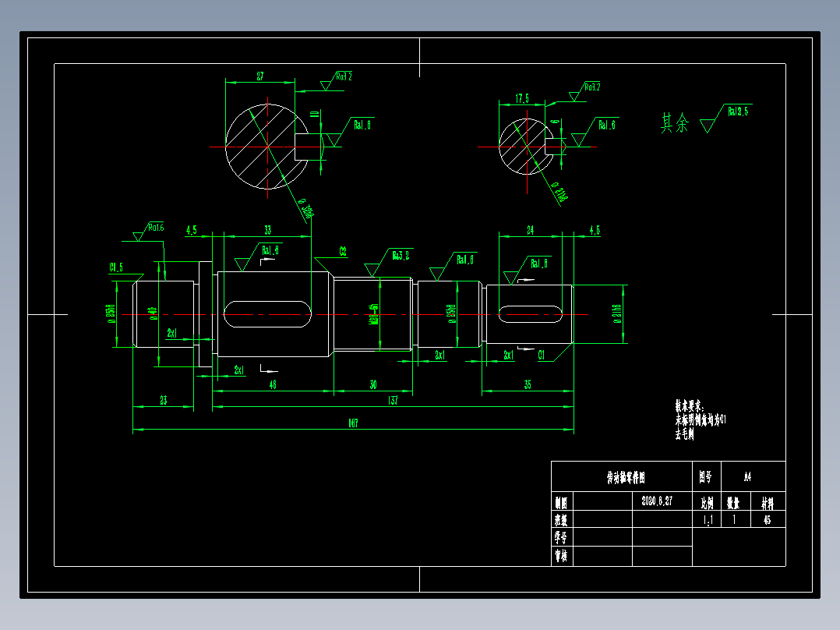Image resolution: width=840 pixels, height=630 pixels.
Task: Click the C1 chamfer leader label on shaft
Action: pyautogui.click(x=541, y=355)
